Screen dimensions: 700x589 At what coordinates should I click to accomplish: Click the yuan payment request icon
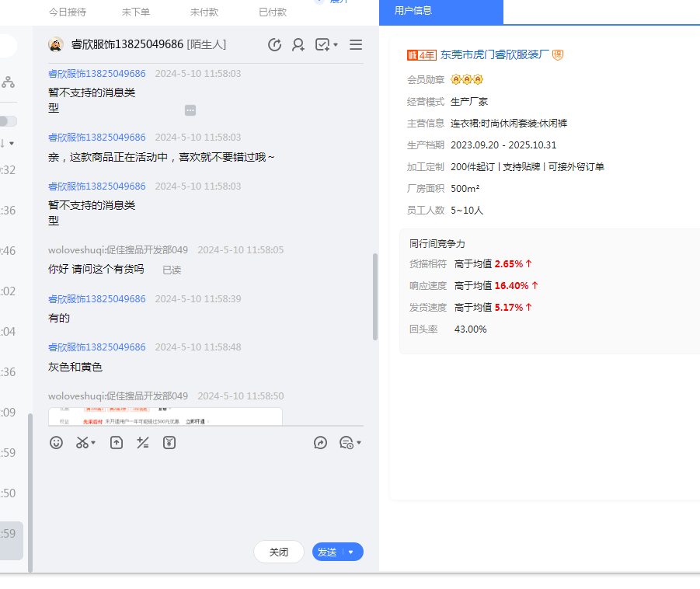tap(169, 443)
